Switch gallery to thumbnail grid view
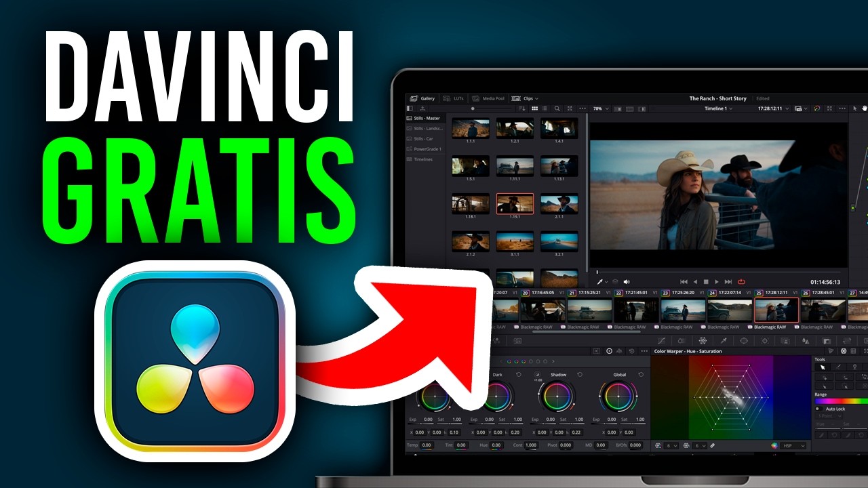Viewport: 868px width, 488px height. (x=534, y=108)
